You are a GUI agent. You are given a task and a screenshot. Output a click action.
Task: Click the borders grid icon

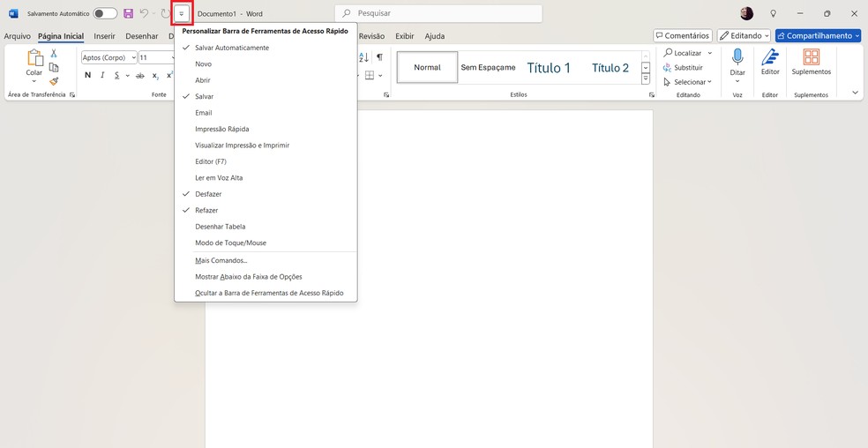pyautogui.click(x=370, y=75)
